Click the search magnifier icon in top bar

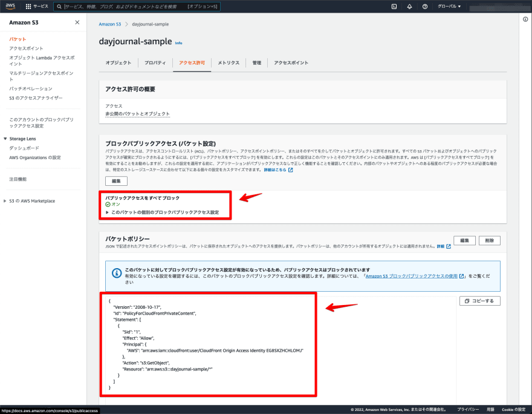pos(59,7)
